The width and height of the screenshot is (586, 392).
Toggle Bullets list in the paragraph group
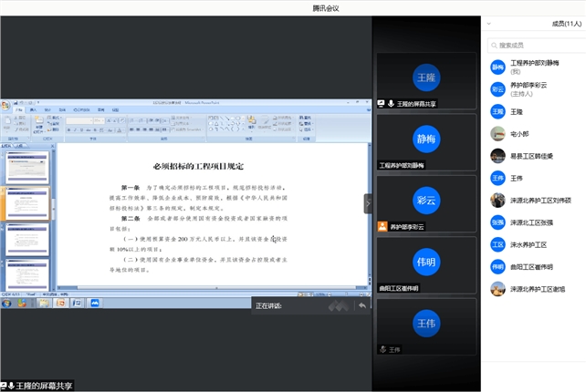point(132,120)
